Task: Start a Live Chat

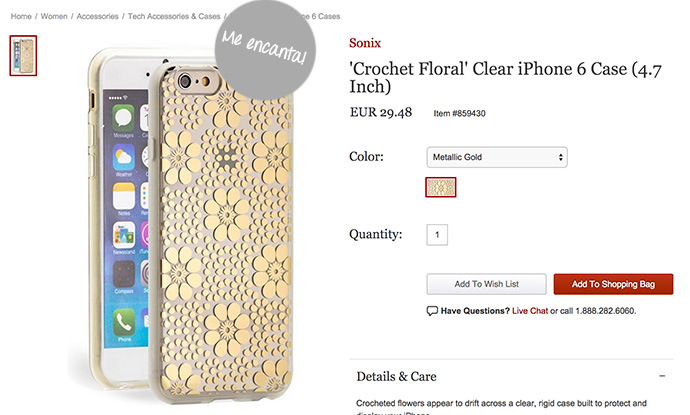Action: 530,311
